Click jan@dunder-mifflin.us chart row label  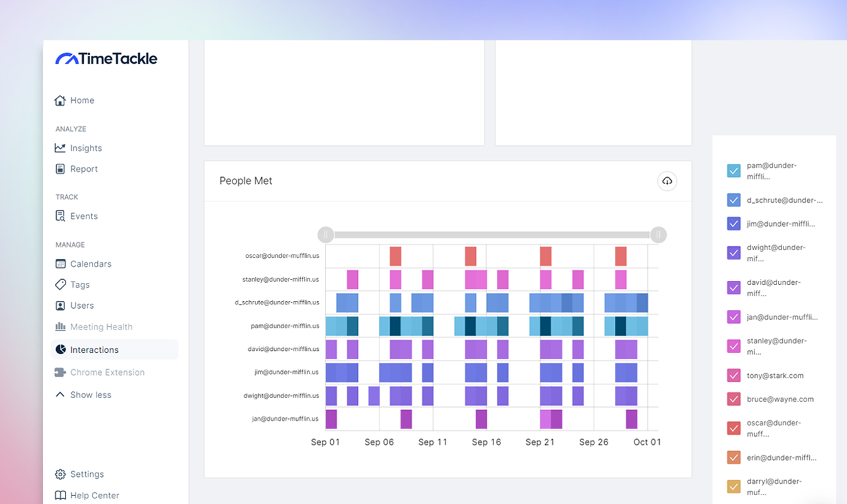tap(285, 418)
